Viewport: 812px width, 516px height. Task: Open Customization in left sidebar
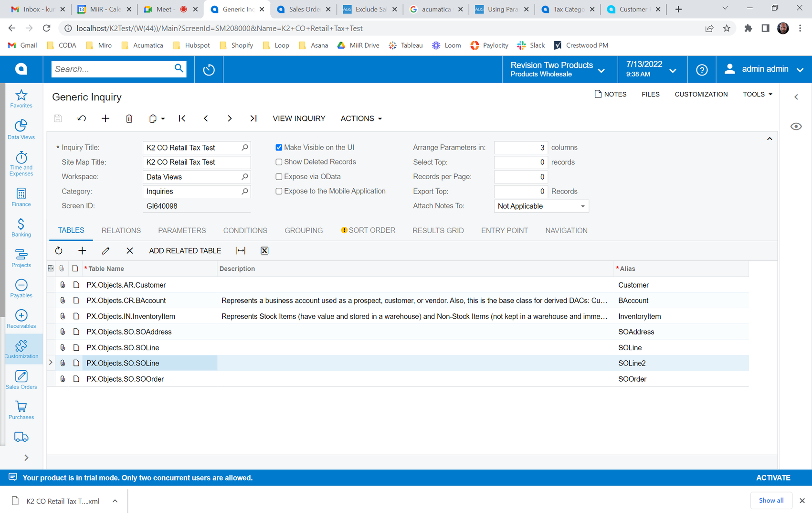click(x=21, y=349)
